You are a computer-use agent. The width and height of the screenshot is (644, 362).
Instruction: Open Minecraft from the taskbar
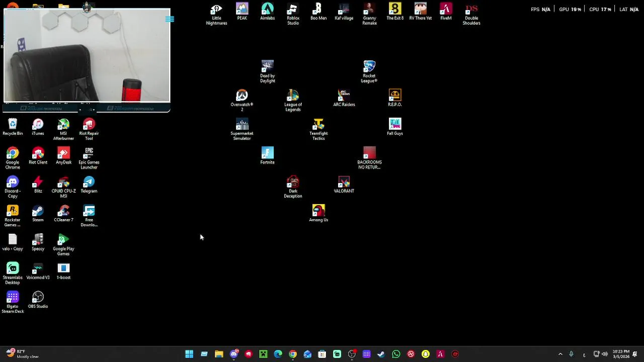click(263, 354)
